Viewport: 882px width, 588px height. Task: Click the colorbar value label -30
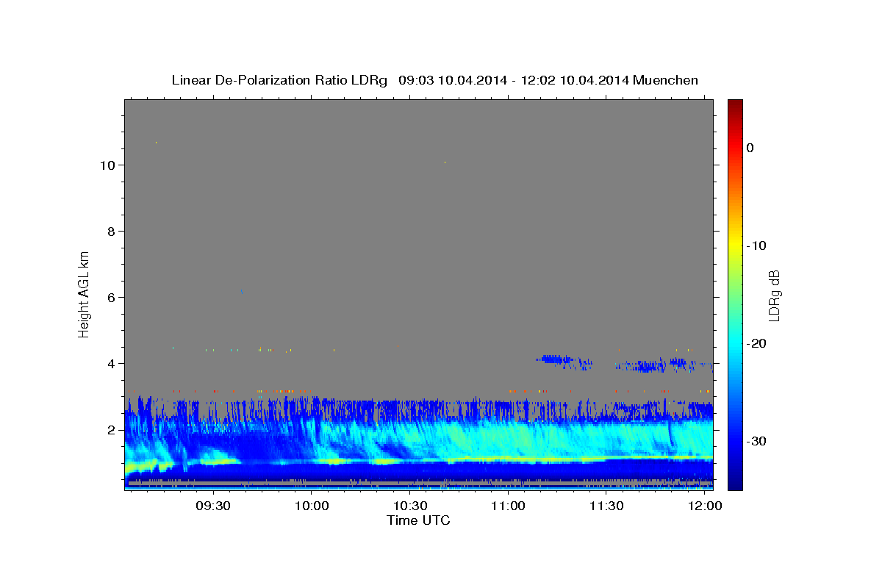click(x=756, y=441)
